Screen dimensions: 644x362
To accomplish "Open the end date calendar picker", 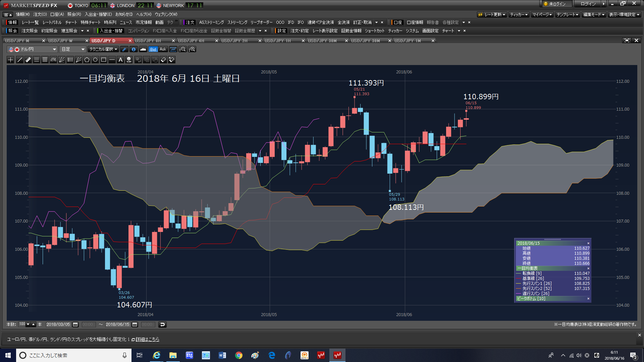I will click(x=135, y=324).
